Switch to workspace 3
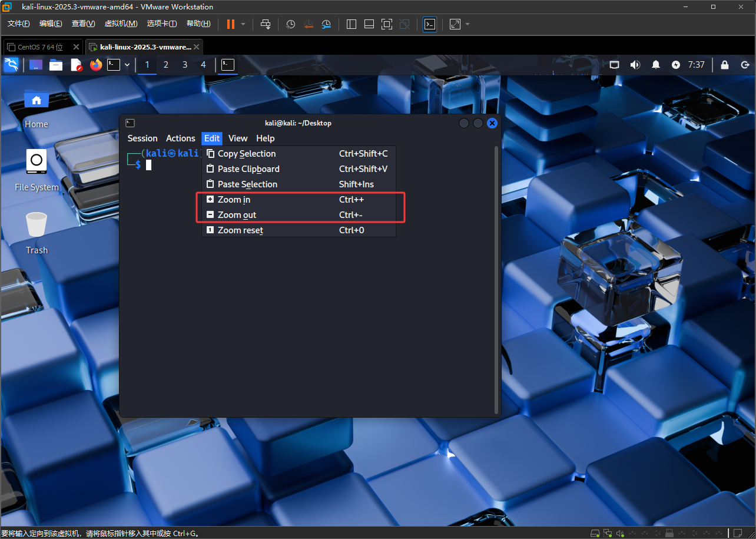756x539 pixels. 185,65
